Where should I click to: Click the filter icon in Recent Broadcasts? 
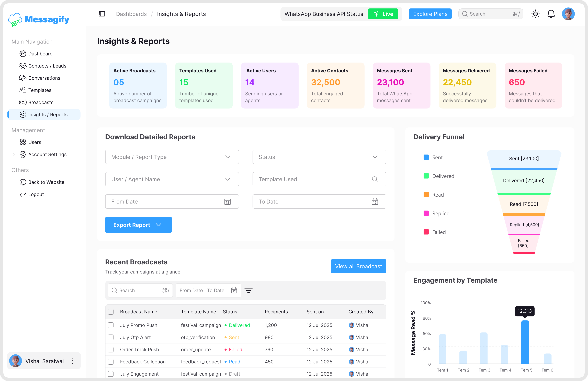click(248, 290)
